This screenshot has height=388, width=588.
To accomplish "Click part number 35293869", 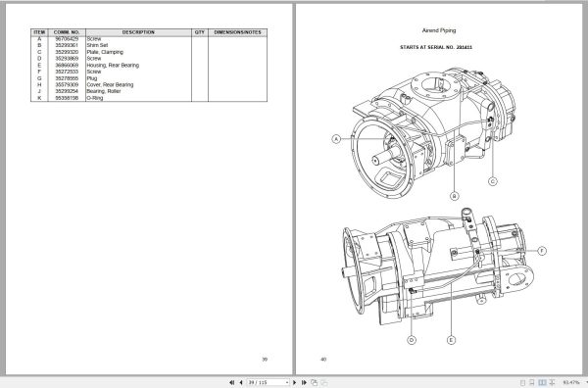I will click(67, 59).
